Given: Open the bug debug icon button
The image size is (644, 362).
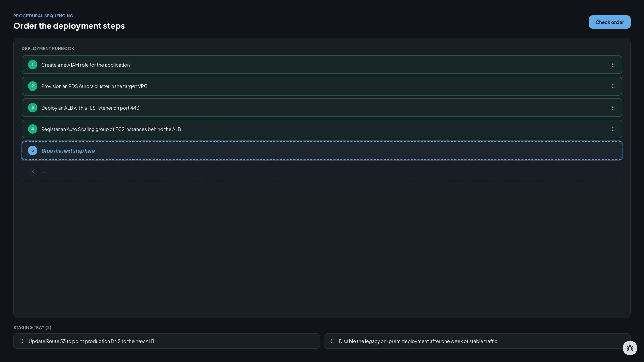Looking at the screenshot, I should point(630,348).
